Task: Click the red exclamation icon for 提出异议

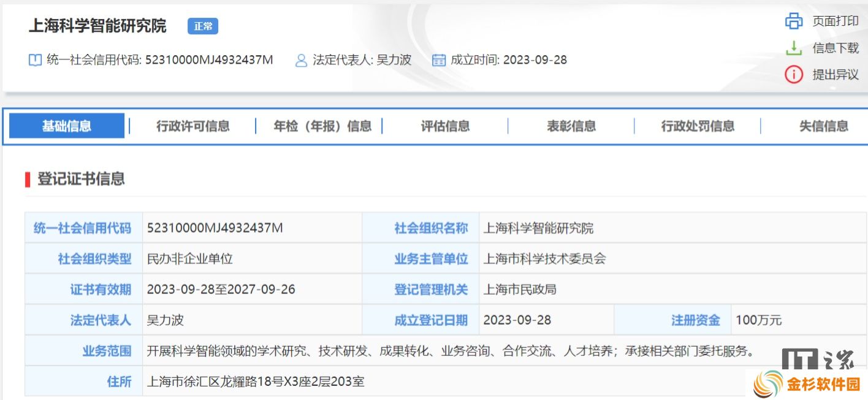Action: (794, 75)
